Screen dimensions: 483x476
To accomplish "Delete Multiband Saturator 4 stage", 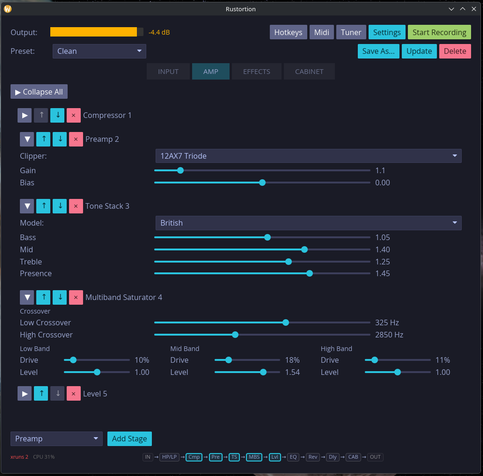I will pyautogui.click(x=76, y=297).
